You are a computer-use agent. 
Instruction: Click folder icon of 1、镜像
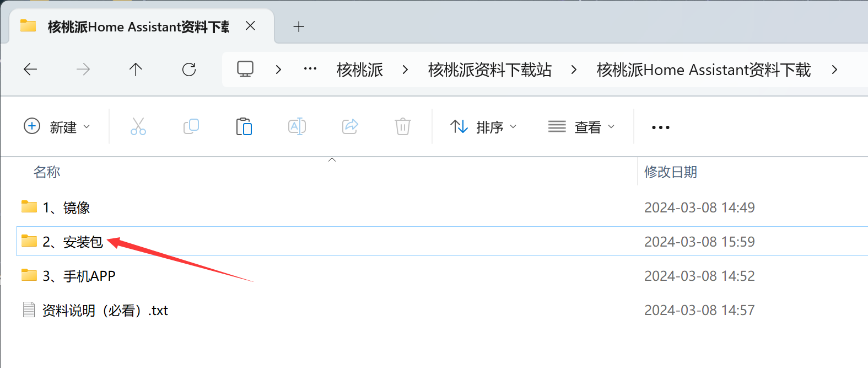click(x=29, y=207)
